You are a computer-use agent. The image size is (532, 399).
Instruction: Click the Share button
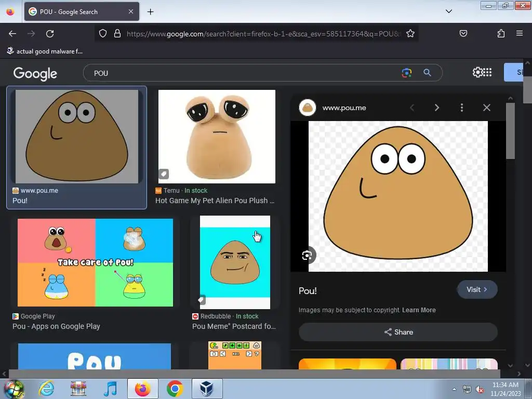(398, 332)
